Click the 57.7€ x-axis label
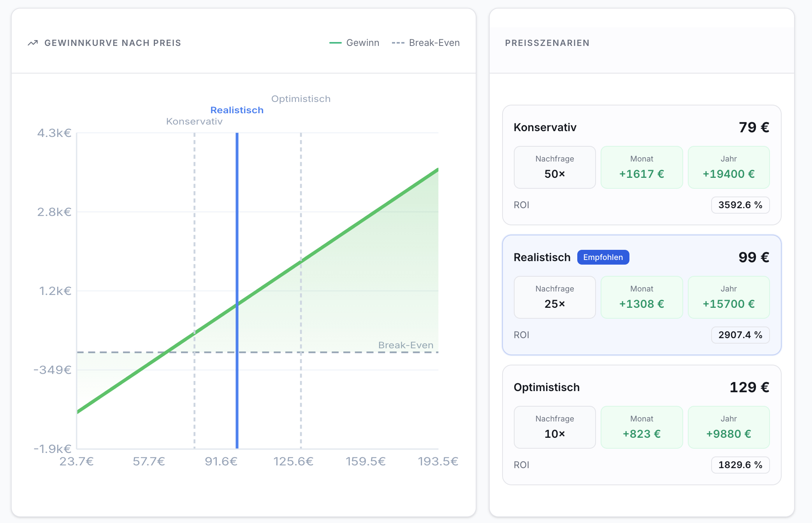 [149, 462]
